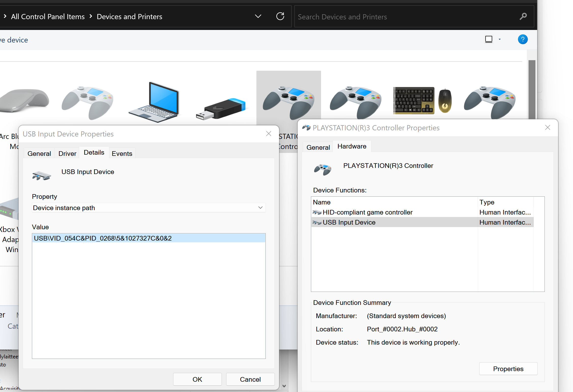Expand the view options dropdown arrow

[500, 40]
